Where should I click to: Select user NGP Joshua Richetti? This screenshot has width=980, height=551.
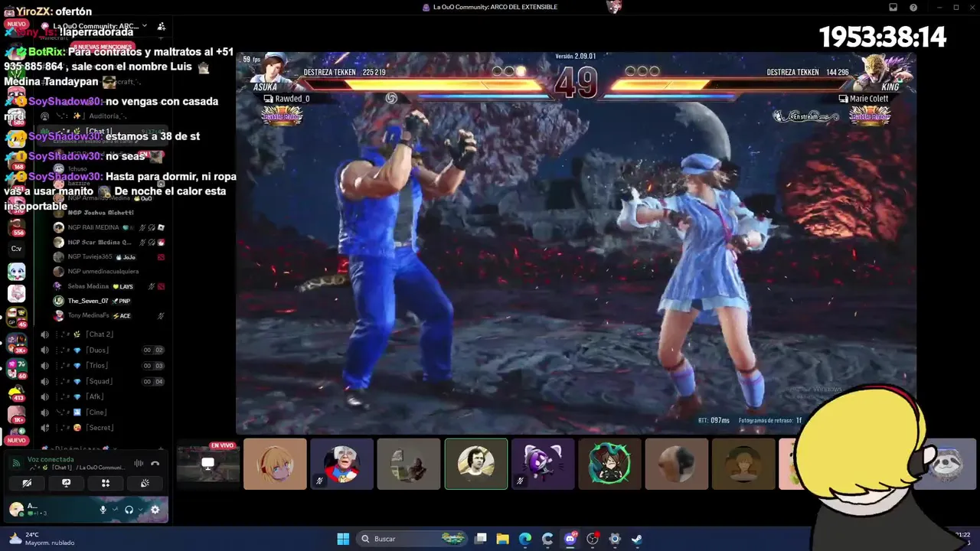109,212
